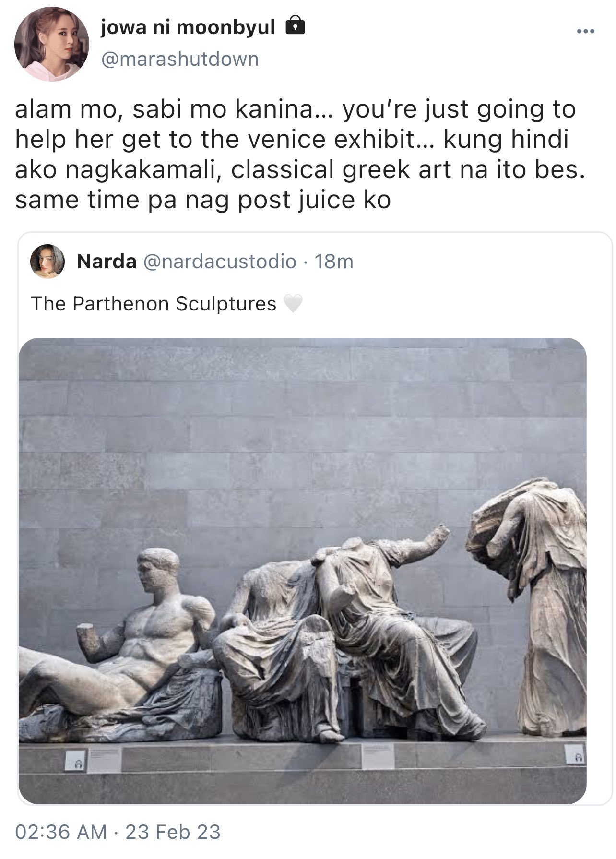Open the @nardacustodio handle
This screenshot has height=859, width=616.
point(220,262)
